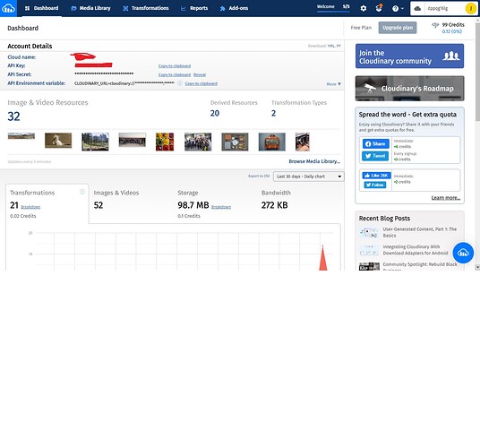
Task: Select the Bandwidth stats tab
Action: click(x=298, y=202)
